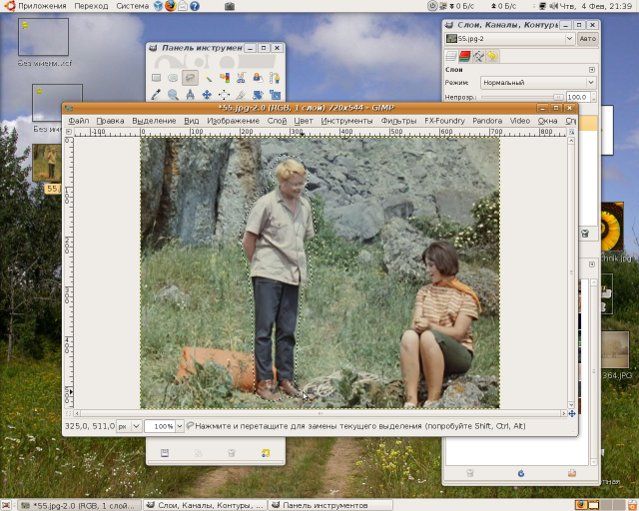This screenshot has height=511, width=639.
Task: Open the Изображение menu
Action: [x=234, y=121]
